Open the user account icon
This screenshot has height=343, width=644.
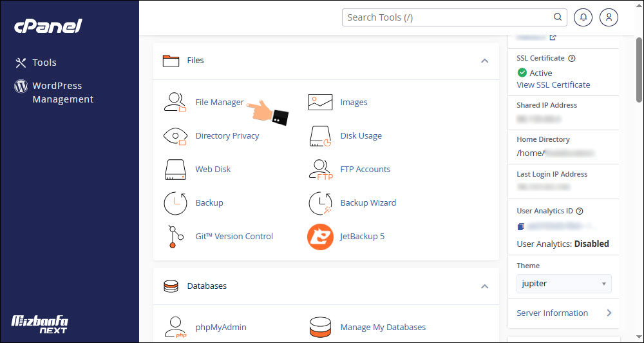609,17
